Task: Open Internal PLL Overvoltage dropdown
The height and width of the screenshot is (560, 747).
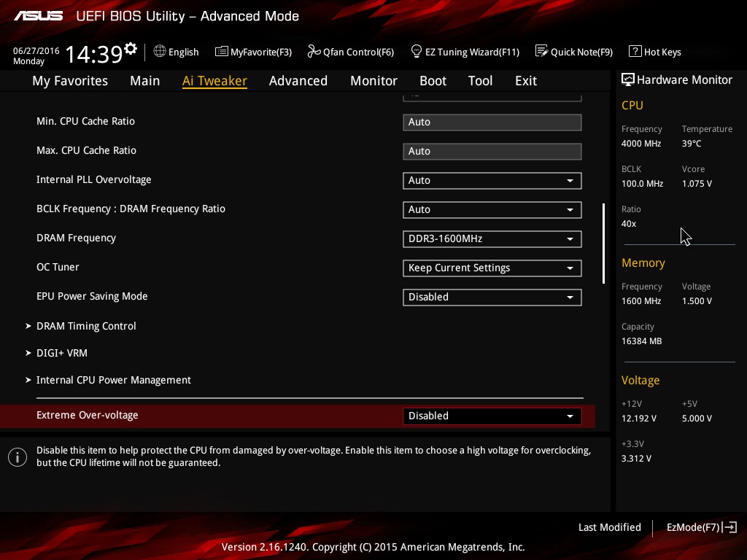Action: (492, 181)
